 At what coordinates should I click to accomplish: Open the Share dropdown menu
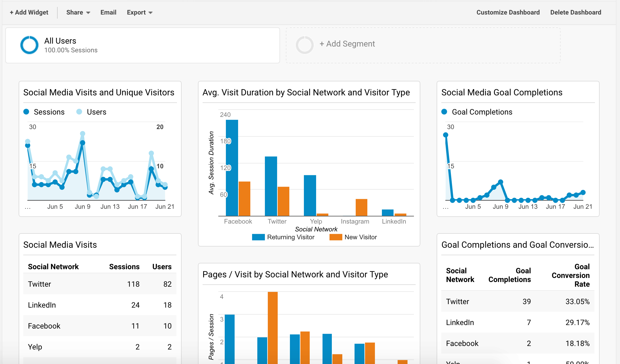[78, 13]
